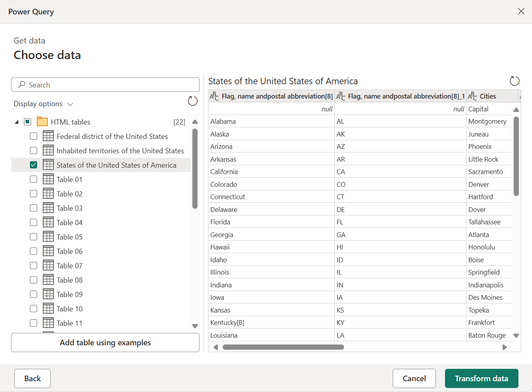Click the down arrow of the table list scrollbar
Viewport: 532px width, 392px height.
(x=195, y=326)
